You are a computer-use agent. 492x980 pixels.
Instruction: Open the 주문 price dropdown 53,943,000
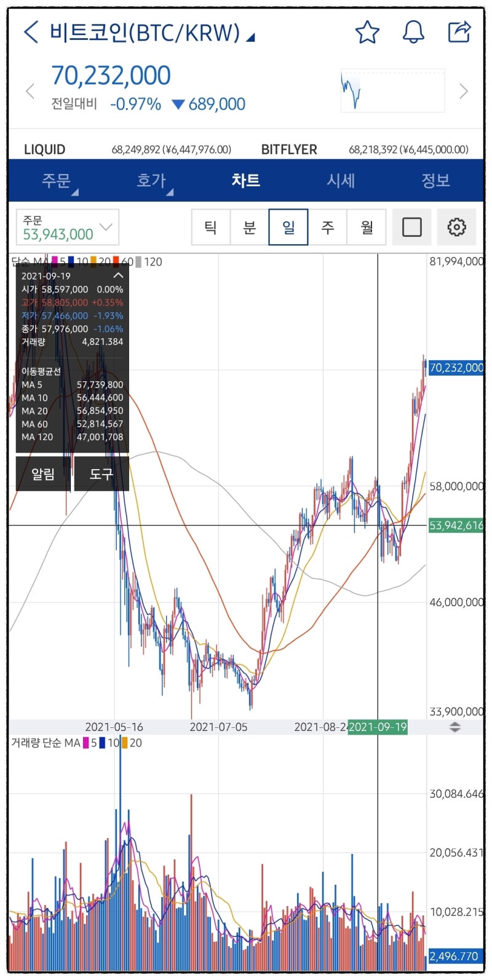tap(67, 227)
